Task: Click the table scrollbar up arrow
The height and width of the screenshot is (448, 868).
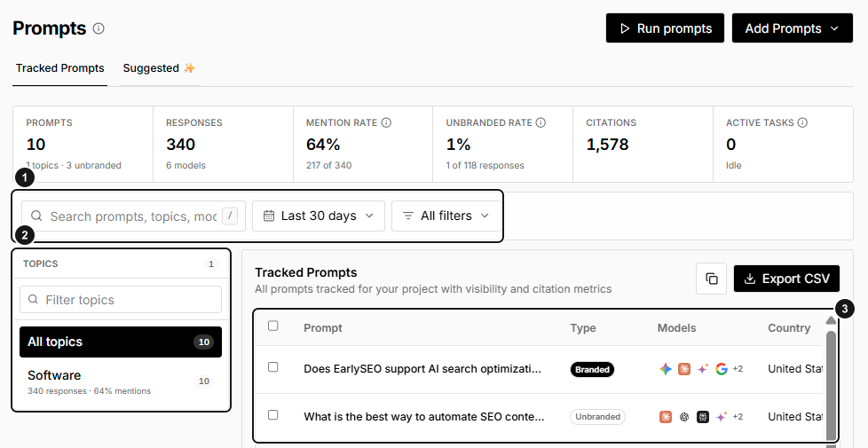Action: point(831,320)
